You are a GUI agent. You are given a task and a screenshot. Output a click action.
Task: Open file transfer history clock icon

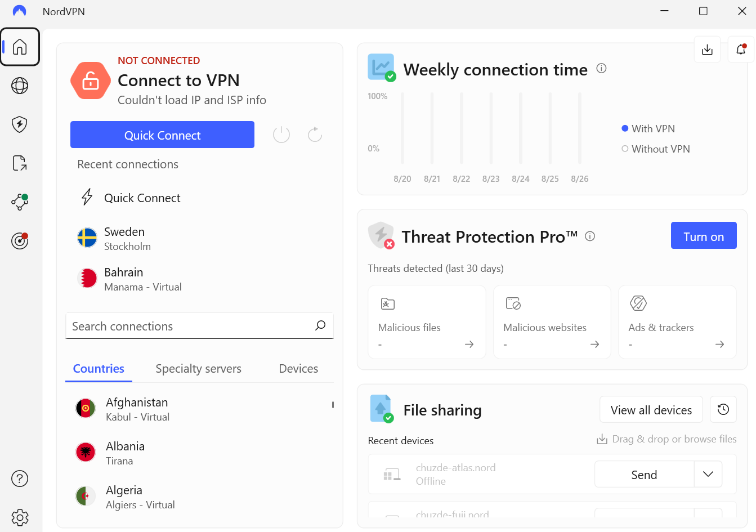[723, 409]
